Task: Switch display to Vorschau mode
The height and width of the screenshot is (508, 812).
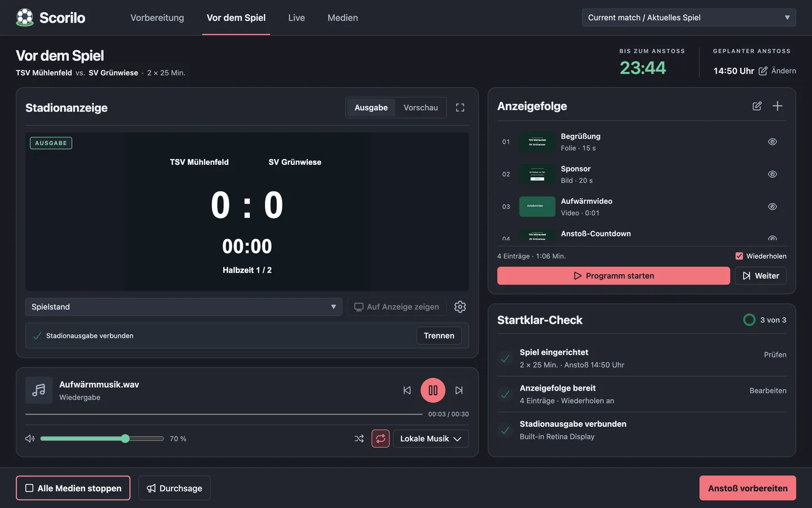Action: tap(421, 107)
